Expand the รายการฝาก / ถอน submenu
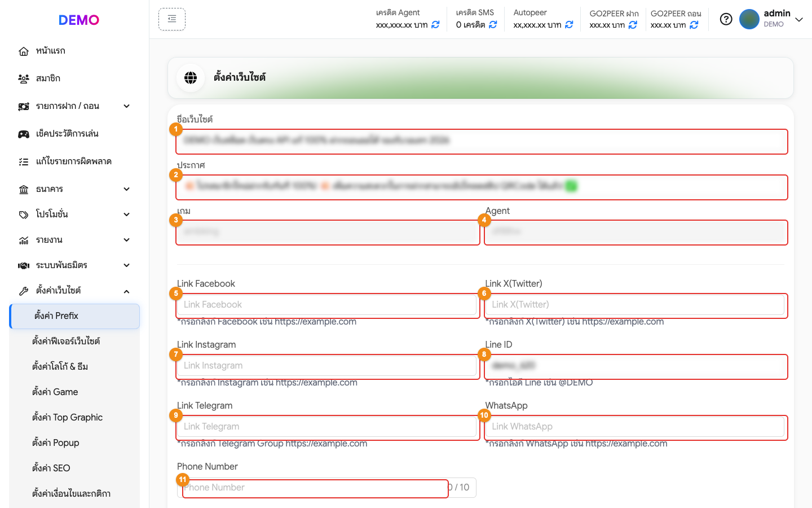Screen dimensions: 812x508 coord(127,106)
